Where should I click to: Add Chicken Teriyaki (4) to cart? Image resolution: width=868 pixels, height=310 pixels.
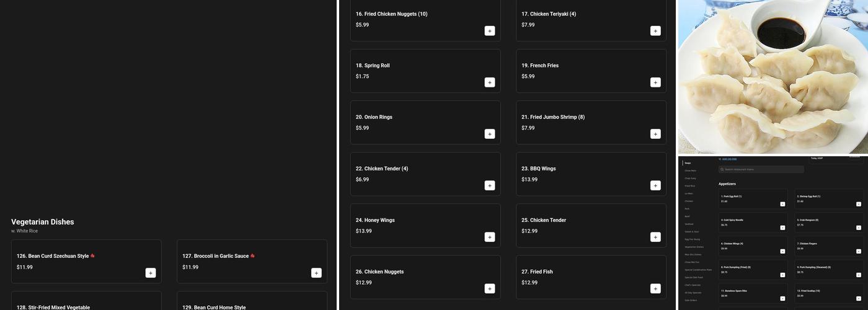pyautogui.click(x=655, y=31)
